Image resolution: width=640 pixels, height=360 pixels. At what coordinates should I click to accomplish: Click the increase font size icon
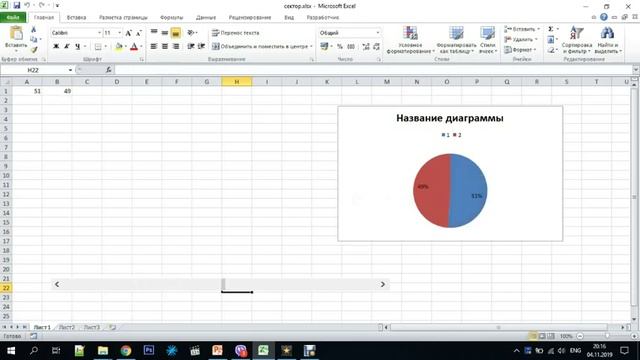(x=129, y=33)
